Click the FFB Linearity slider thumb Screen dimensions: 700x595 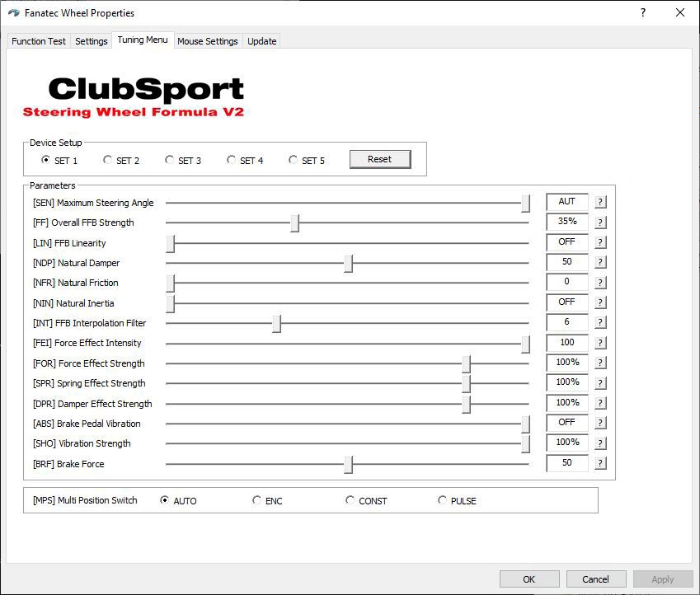pos(170,243)
